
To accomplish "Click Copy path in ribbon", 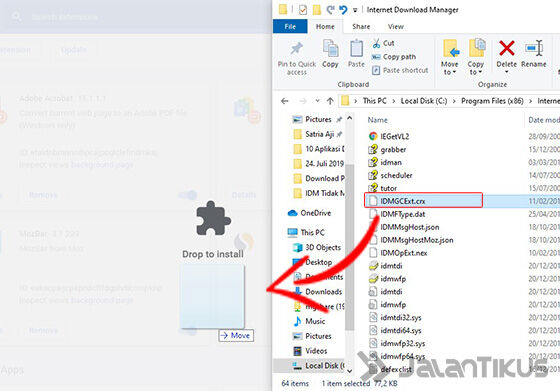I will (394, 57).
